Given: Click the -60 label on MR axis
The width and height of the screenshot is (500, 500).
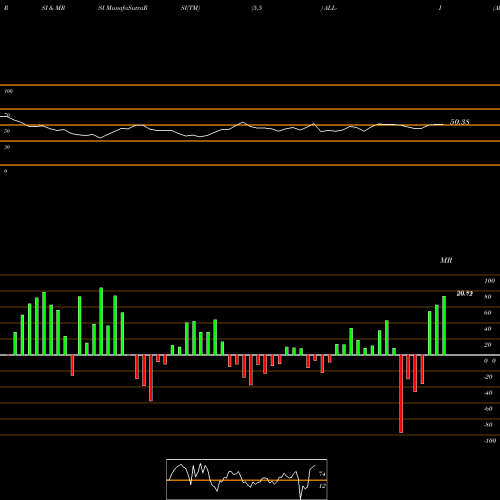Looking at the screenshot, I should coord(488,409).
